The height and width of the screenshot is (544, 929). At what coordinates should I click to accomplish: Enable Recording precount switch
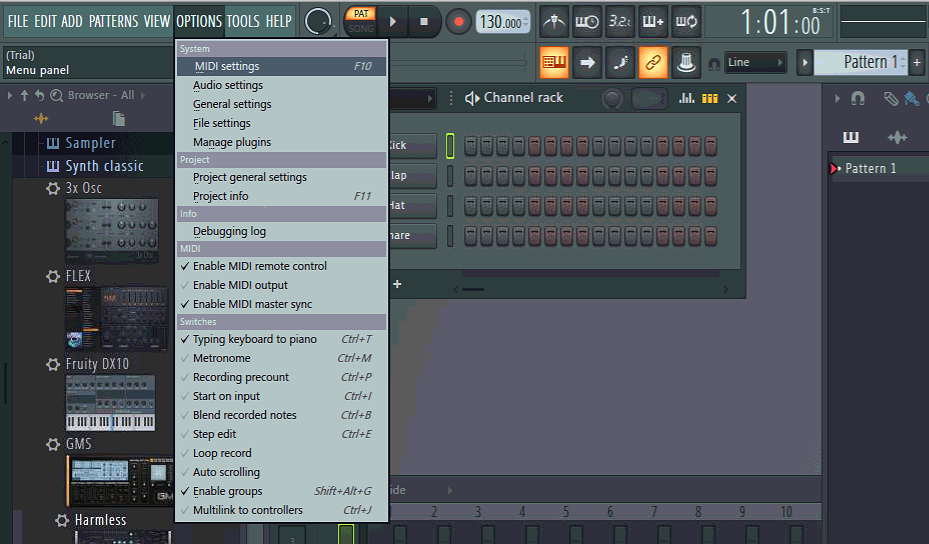click(x=281, y=377)
